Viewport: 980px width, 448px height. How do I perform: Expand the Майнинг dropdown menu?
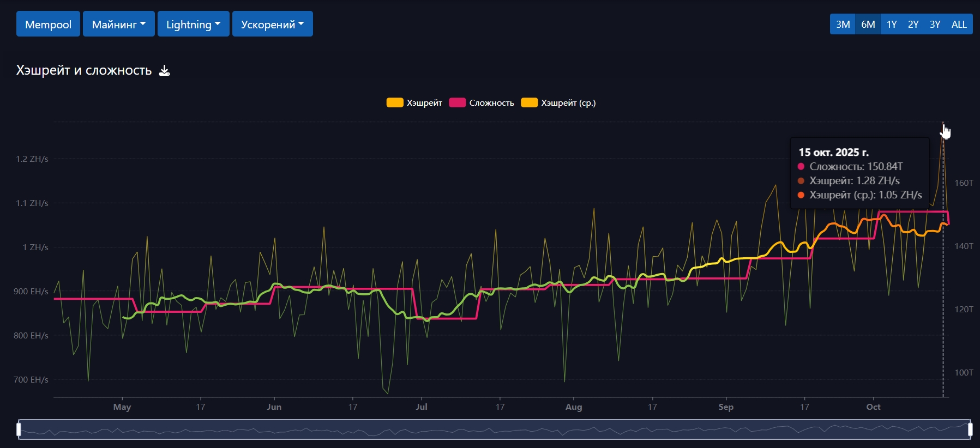pyautogui.click(x=118, y=25)
